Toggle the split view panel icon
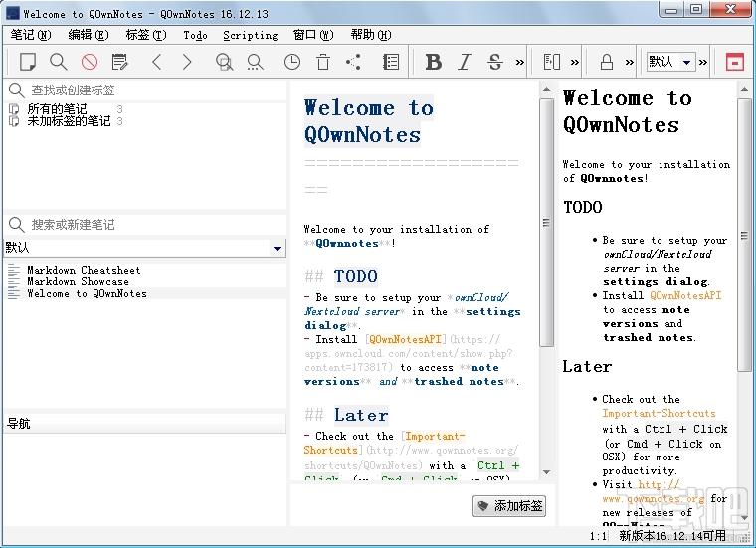Image resolution: width=756 pixels, height=548 pixels. 551,62
